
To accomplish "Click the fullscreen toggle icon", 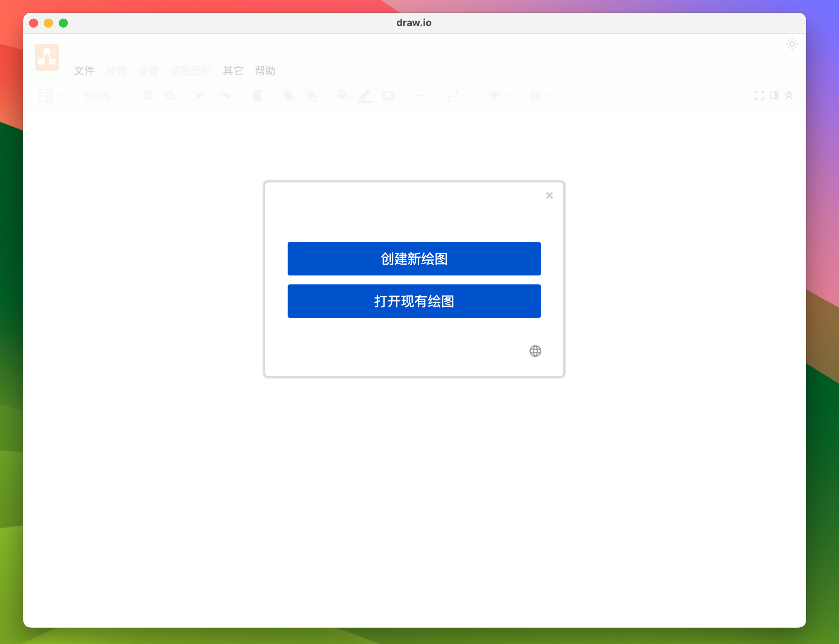I will tap(759, 95).
